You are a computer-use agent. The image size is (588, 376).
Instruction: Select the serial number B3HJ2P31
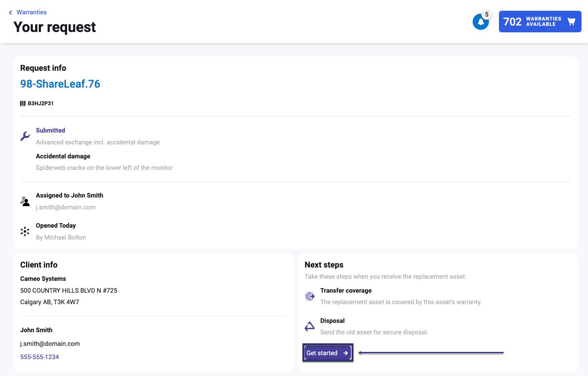pyautogui.click(x=41, y=103)
